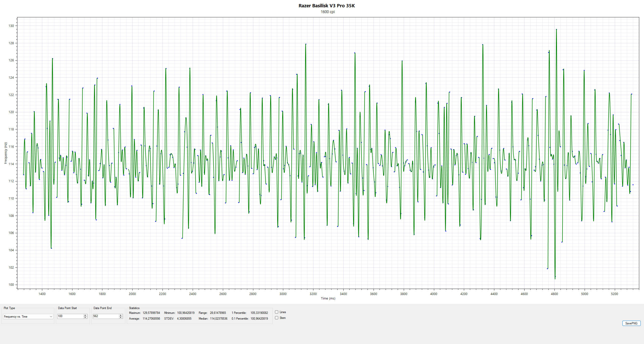644x344 pixels.
Task: Select the Frequency (Hz) axis label
Action: (x=6, y=153)
